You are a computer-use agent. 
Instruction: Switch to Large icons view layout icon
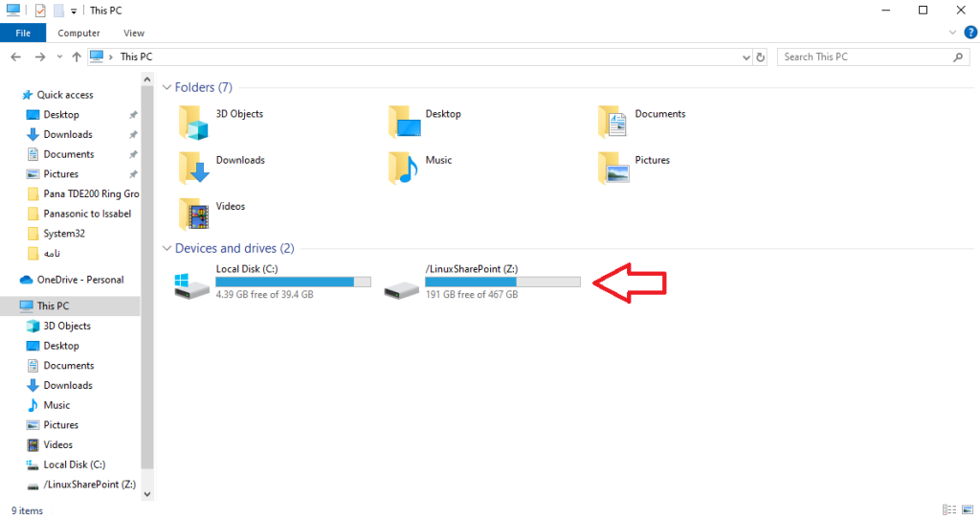click(968, 510)
